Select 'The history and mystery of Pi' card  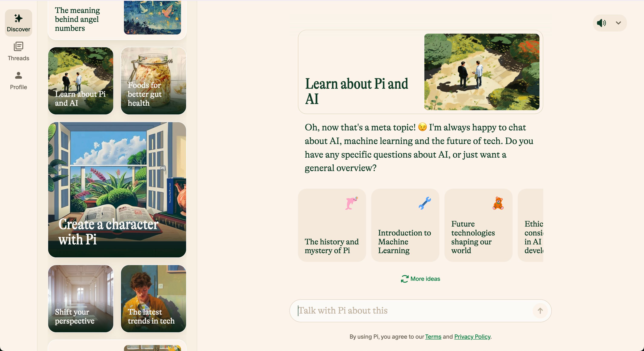332,225
